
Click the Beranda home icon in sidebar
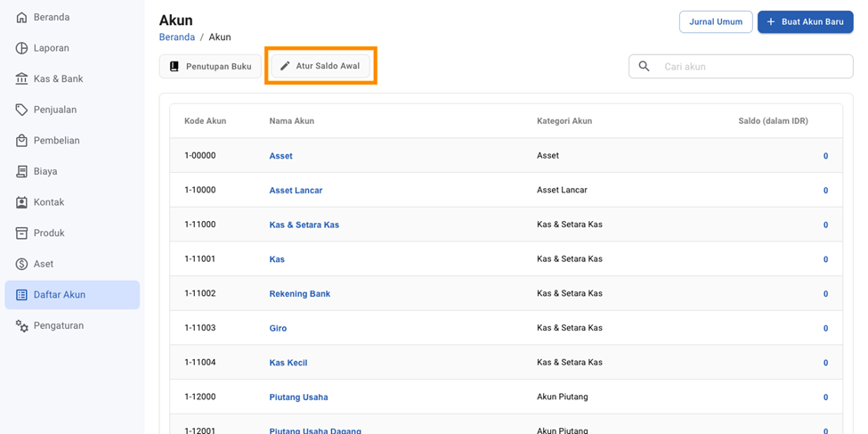pyautogui.click(x=21, y=17)
